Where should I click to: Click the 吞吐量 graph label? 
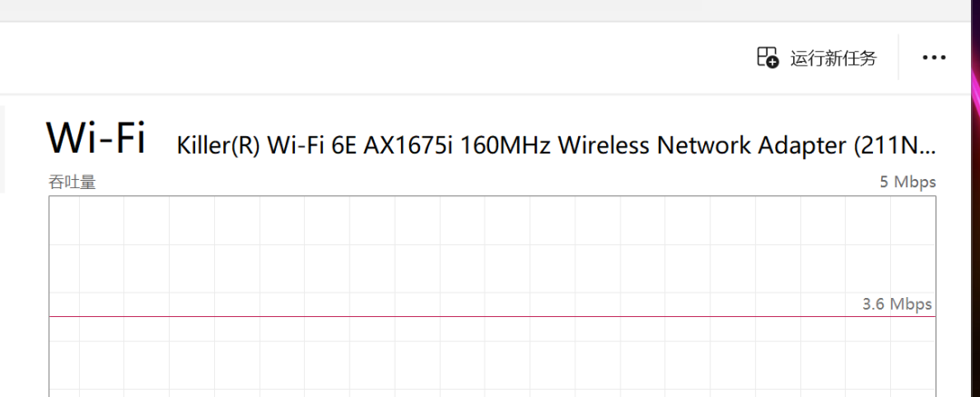(73, 183)
